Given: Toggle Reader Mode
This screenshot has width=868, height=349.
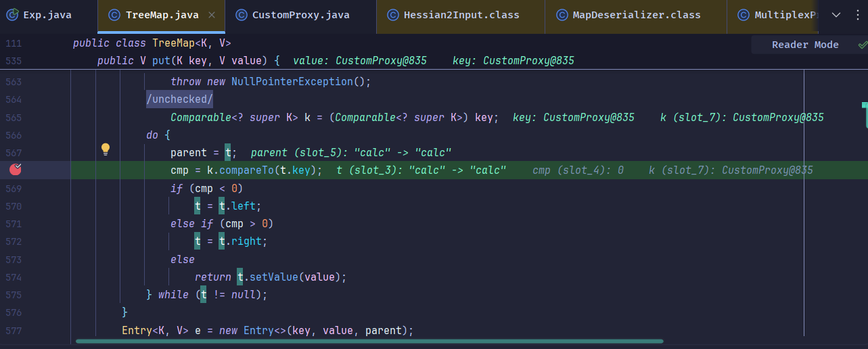Looking at the screenshot, I should tap(804, 45).
